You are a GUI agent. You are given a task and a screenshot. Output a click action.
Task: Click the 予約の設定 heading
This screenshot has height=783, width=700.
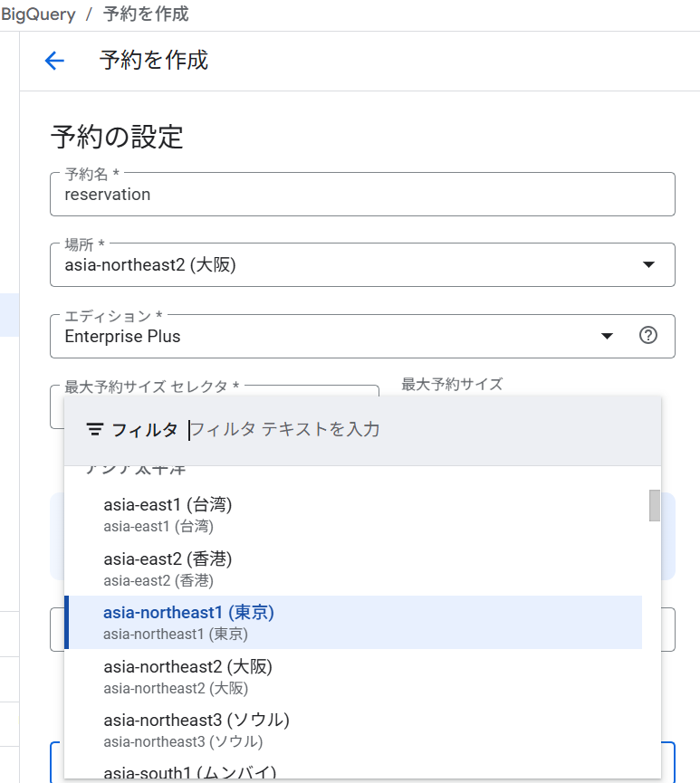point(117,137)
